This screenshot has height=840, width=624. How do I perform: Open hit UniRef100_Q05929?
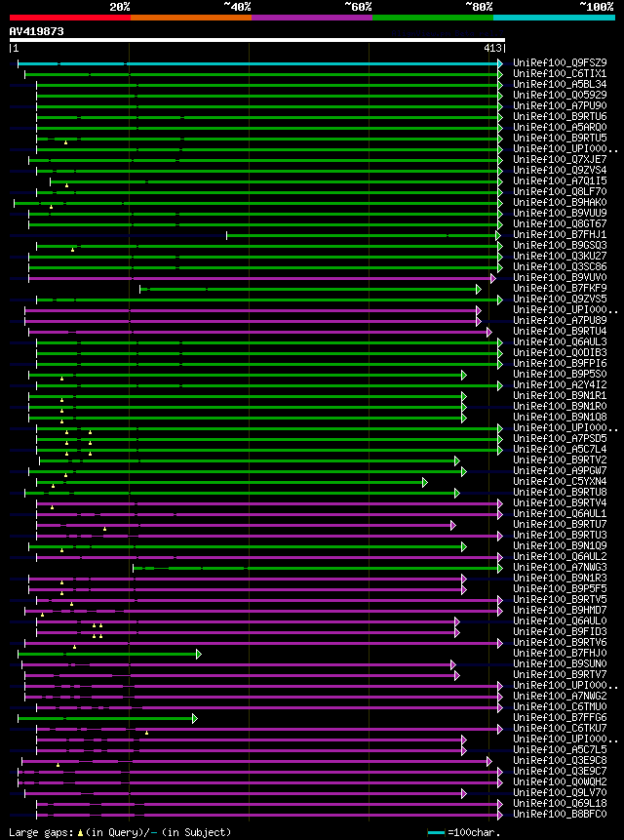[x=560, y=96]
